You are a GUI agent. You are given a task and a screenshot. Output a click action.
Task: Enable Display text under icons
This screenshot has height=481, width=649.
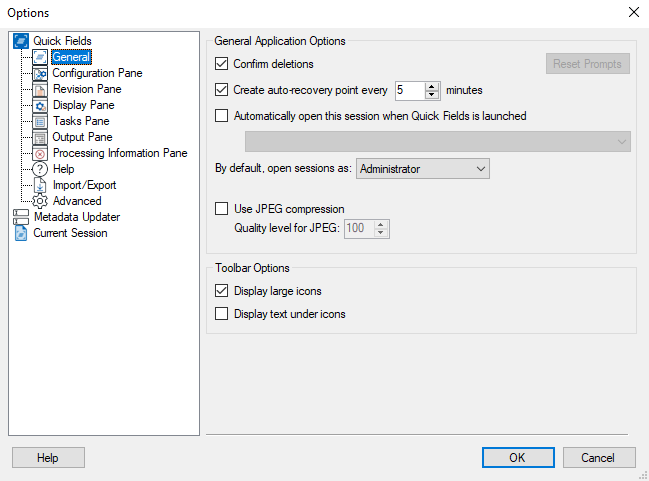(221, 314)
